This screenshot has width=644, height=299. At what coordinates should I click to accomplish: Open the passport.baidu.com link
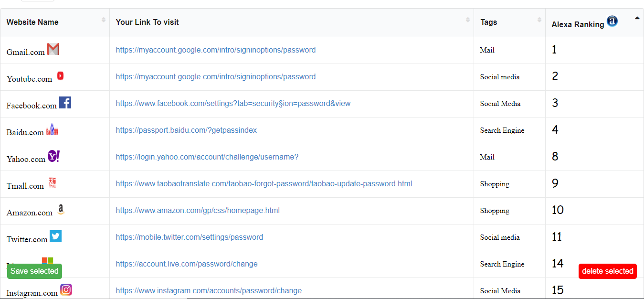coord(186,130)
